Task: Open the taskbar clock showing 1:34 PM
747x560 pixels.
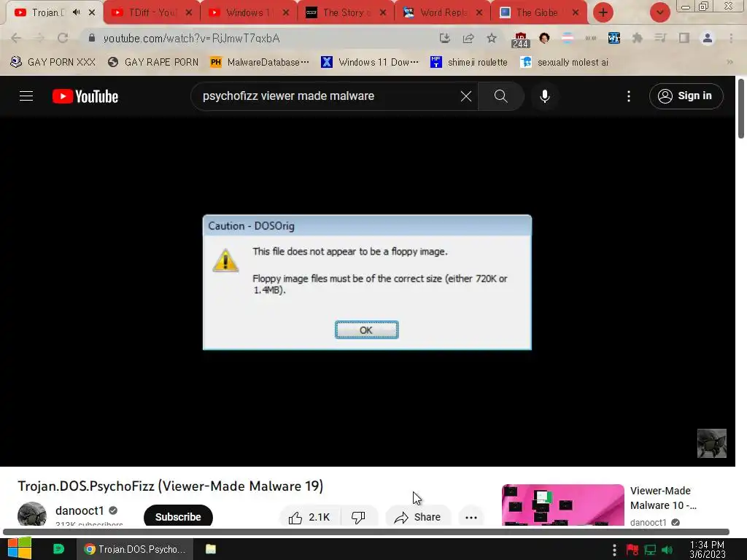Action: point(708,550)
